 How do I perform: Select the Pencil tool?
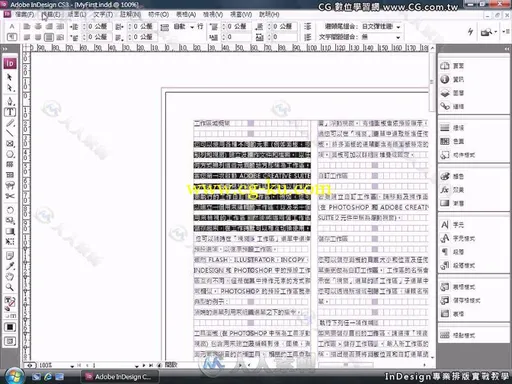pos(10,123)
